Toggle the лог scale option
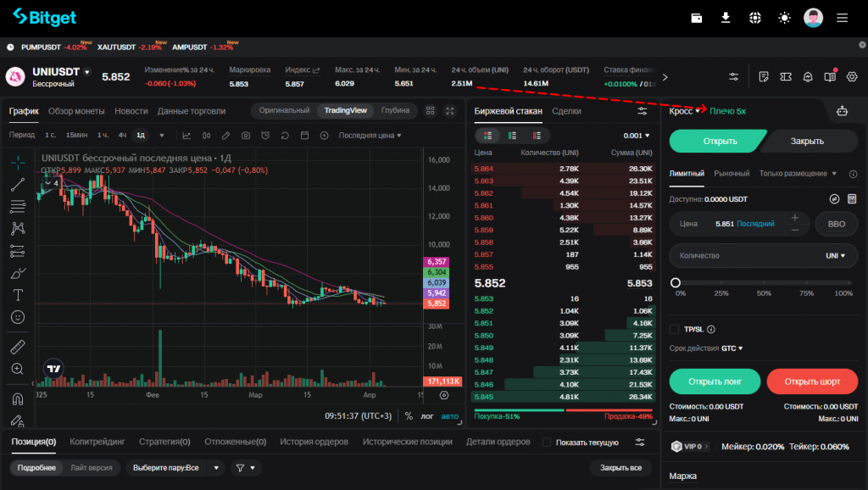 (x=427, y=415)
